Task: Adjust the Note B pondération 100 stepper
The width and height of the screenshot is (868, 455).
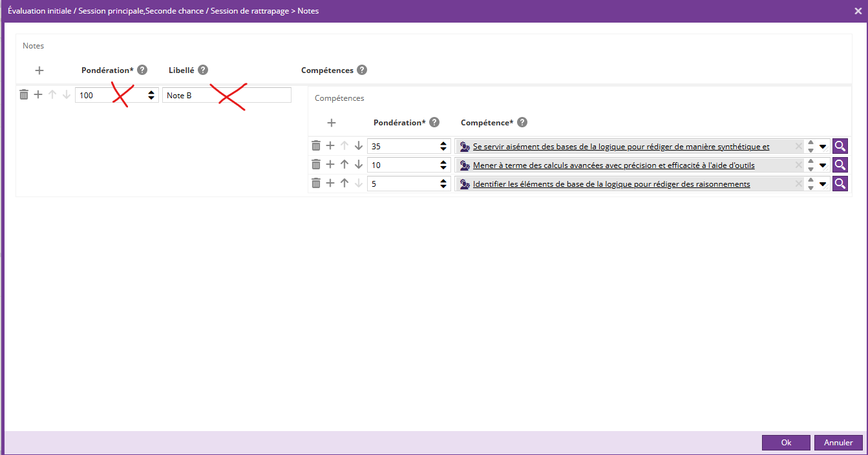Action: [x=151, y=95]
